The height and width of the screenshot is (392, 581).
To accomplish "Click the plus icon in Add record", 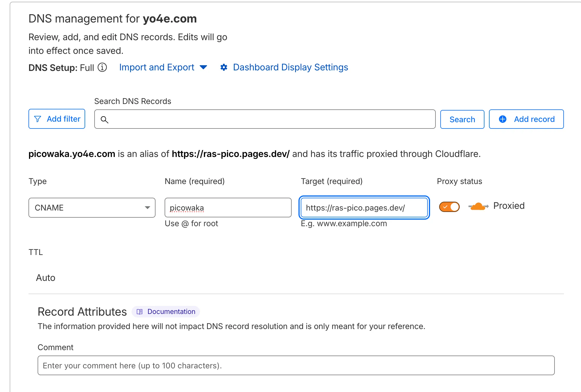I will point(503,119).
